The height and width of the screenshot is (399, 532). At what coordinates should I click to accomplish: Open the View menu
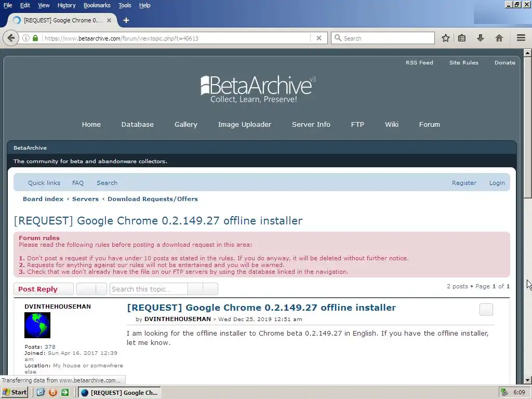click(44, 5)
